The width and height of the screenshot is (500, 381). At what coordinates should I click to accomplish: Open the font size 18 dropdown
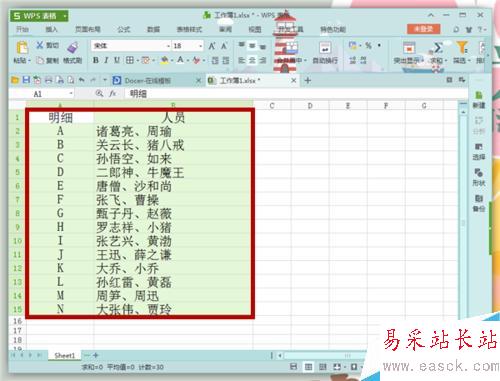tap(201, 46)
